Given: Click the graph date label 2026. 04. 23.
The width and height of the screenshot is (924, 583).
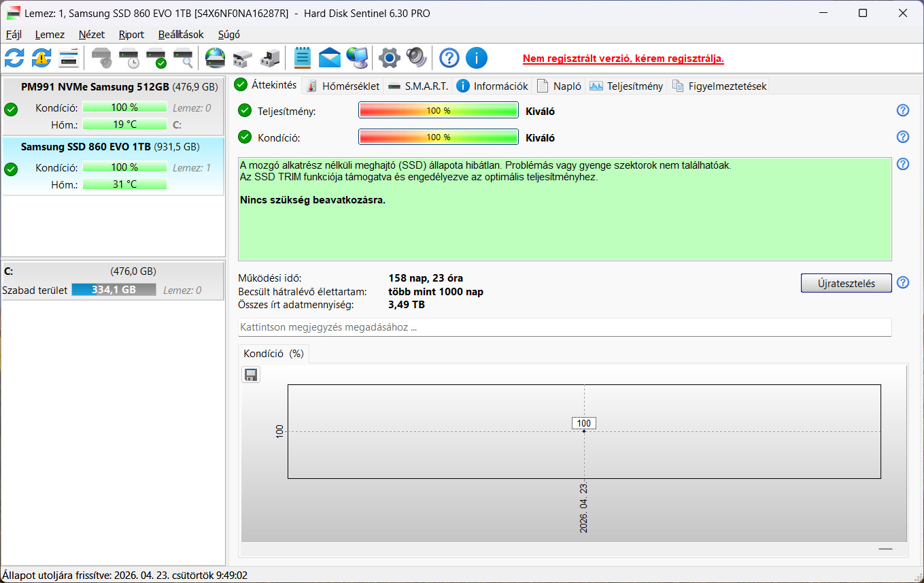Looking at the screenshot, I should [584, 507].
